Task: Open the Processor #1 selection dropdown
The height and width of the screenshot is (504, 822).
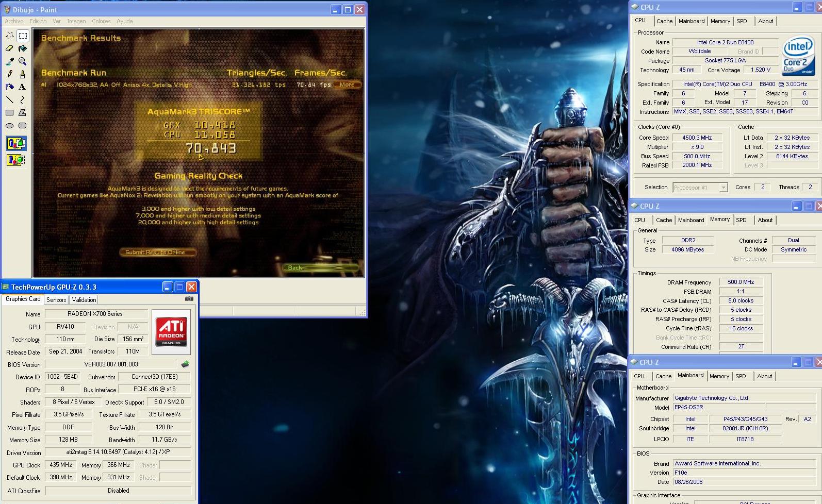Action: click(x=724, y=188)
